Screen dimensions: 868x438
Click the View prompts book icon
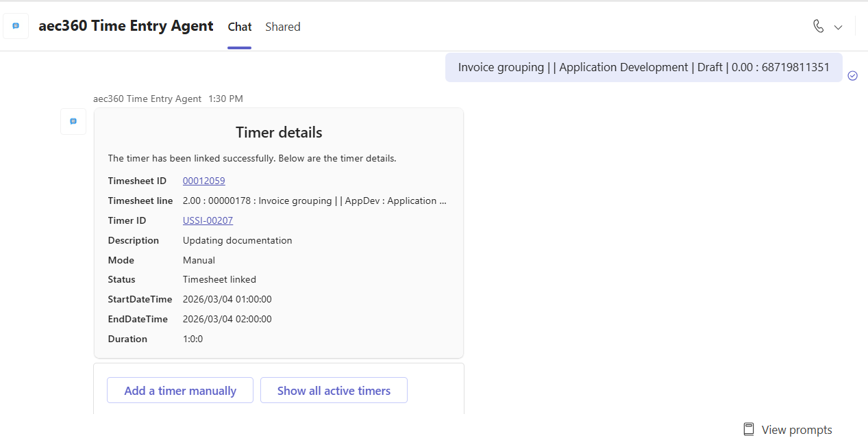pyautogui.click(x=749, y=429)
